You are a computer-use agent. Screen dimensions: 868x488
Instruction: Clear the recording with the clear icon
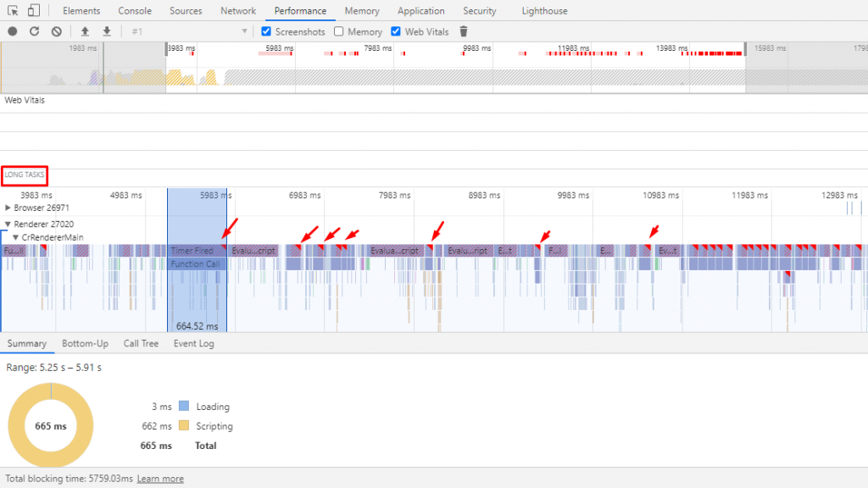(57, 31)
